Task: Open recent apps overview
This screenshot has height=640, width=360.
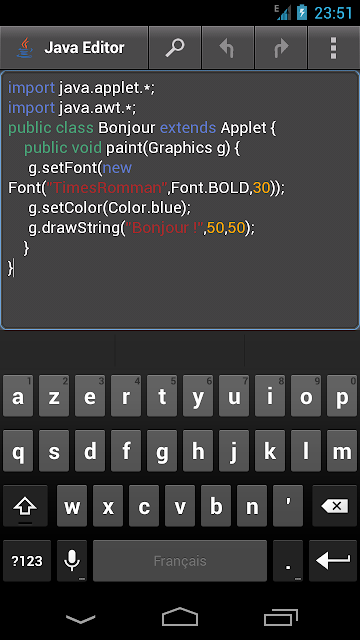Action: (281, 617)
